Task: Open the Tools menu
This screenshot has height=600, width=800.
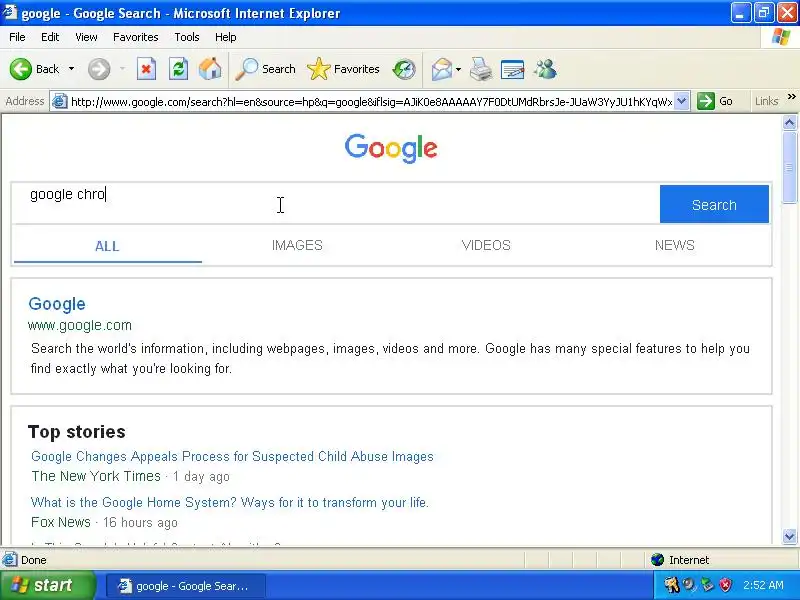Action: pos(187,37)
